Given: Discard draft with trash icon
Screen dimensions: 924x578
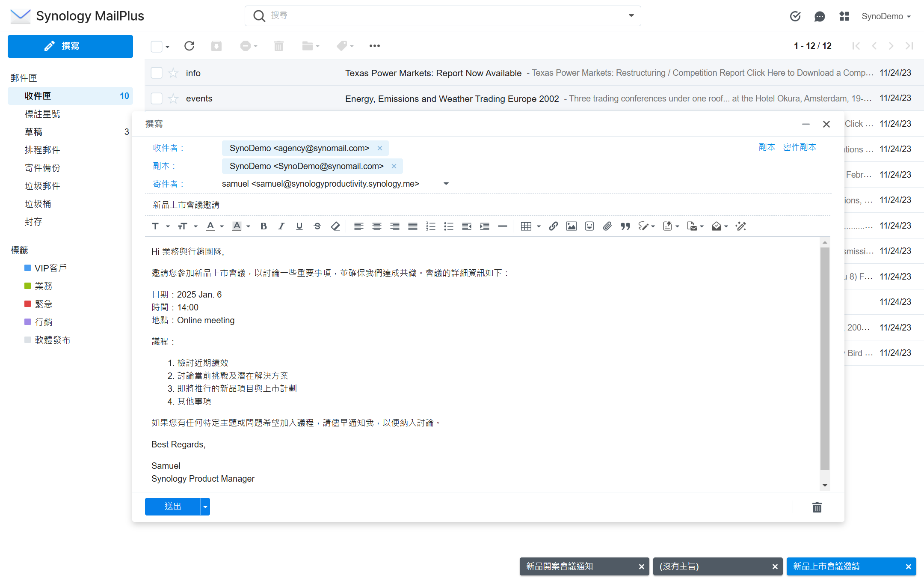Looking at the screenshot, I should click(x=817, y=507).
